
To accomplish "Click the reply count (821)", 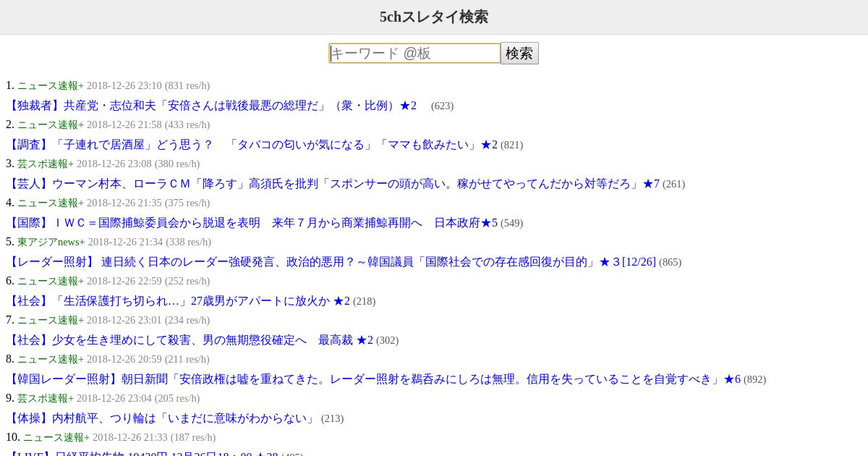I will tap(512, 145).
